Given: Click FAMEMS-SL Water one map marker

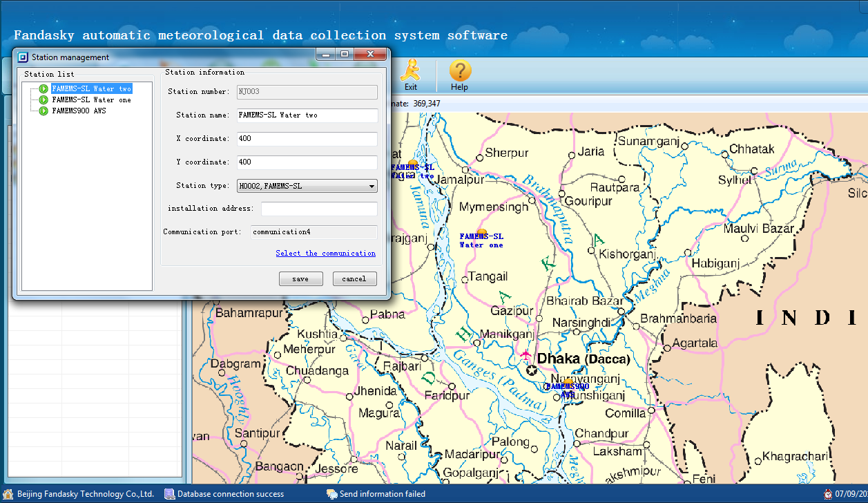Looking at the screenshot, I should pyautogui.click(x=482, y=233).
